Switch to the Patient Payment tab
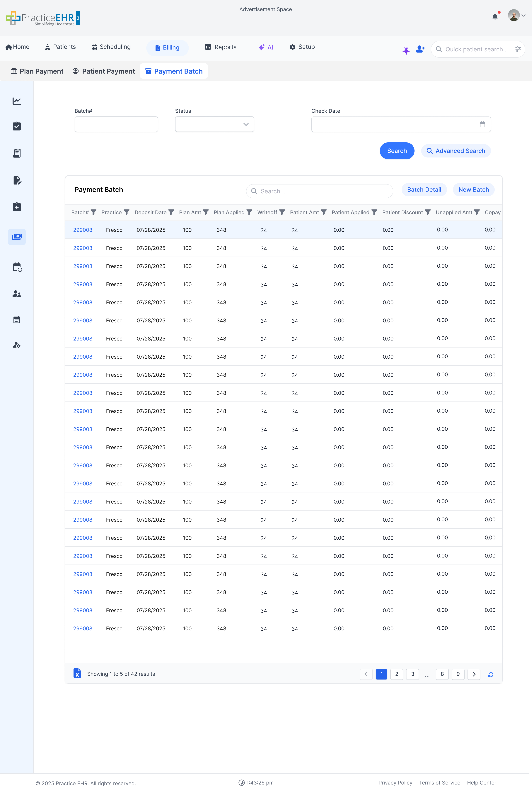 click(x=103, y=71)
